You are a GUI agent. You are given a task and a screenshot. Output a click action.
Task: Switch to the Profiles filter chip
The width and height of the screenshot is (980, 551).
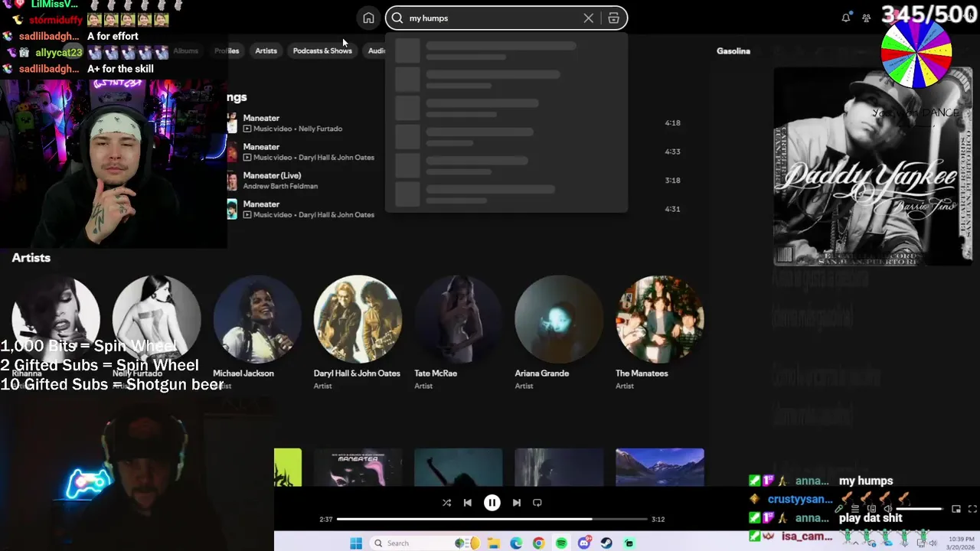pyautogui.click(x=227, y=51)
